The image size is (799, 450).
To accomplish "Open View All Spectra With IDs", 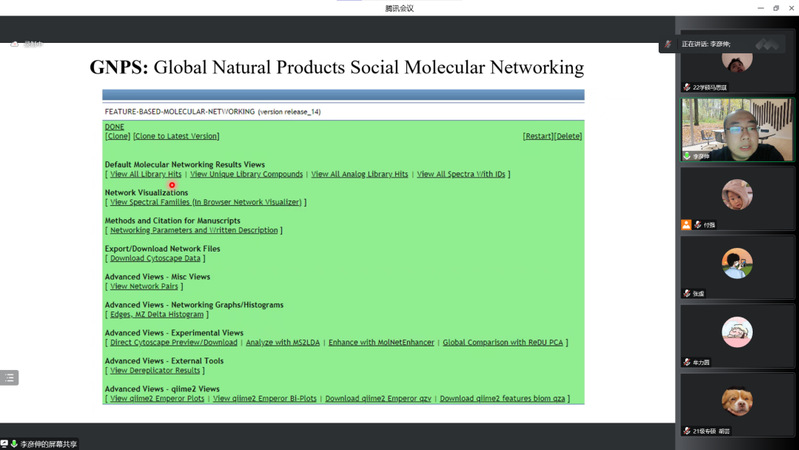I will [x=461, y=174].
